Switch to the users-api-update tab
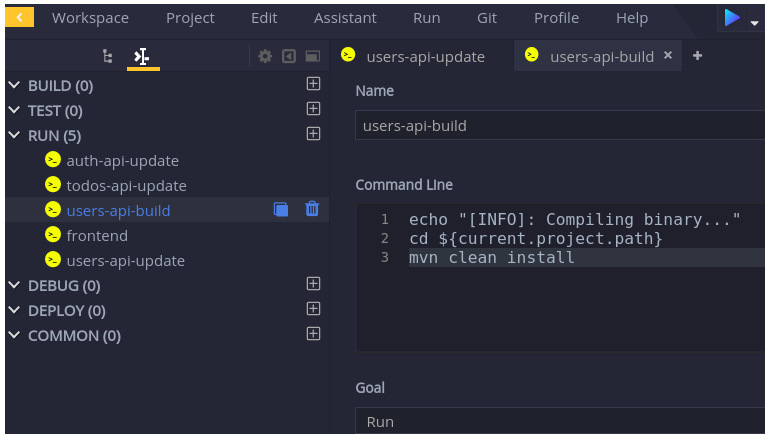771x440 pixels. click(x=425, y=57)
